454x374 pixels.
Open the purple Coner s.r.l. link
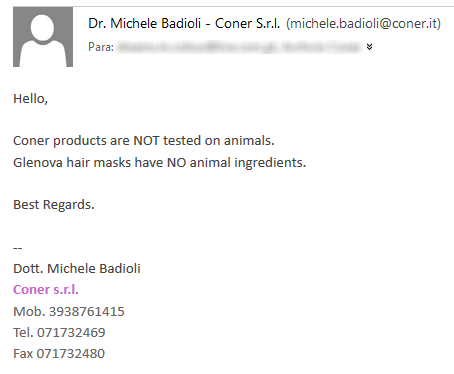46,289
